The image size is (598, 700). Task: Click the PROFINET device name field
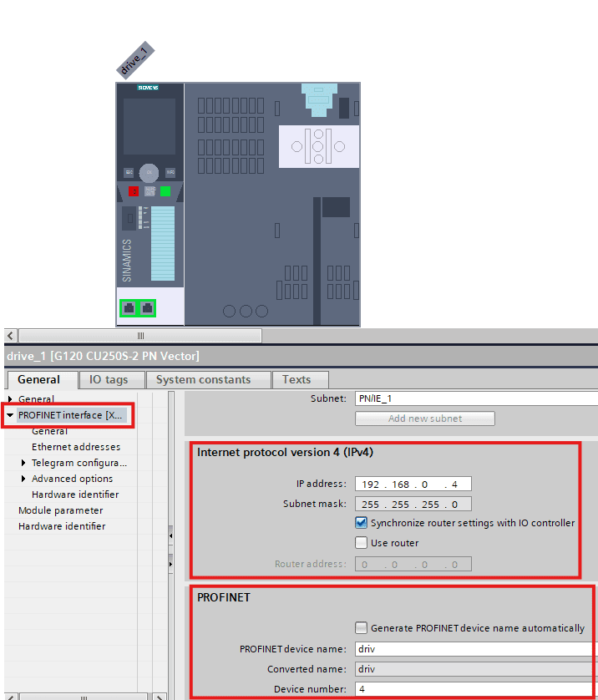coord(475,649)
